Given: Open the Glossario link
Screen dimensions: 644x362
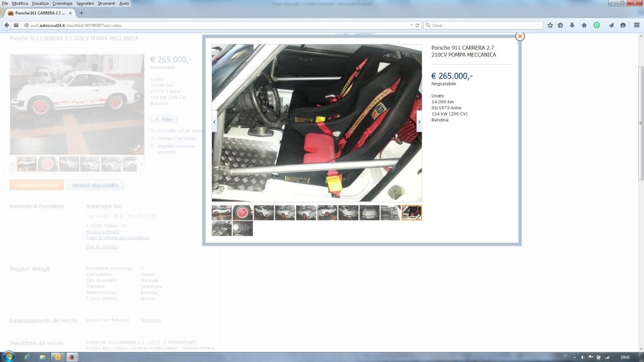Looking at the screenshot, I should [x=151, y=320].
